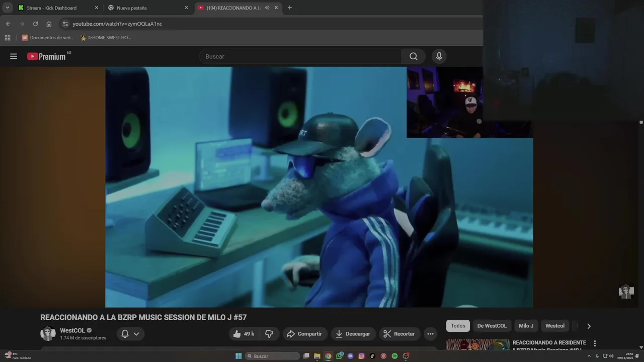Open the notifications bell in system tray
Image resolution: width=644 pixels, height=362 pixels.
(x=637, y=356)
